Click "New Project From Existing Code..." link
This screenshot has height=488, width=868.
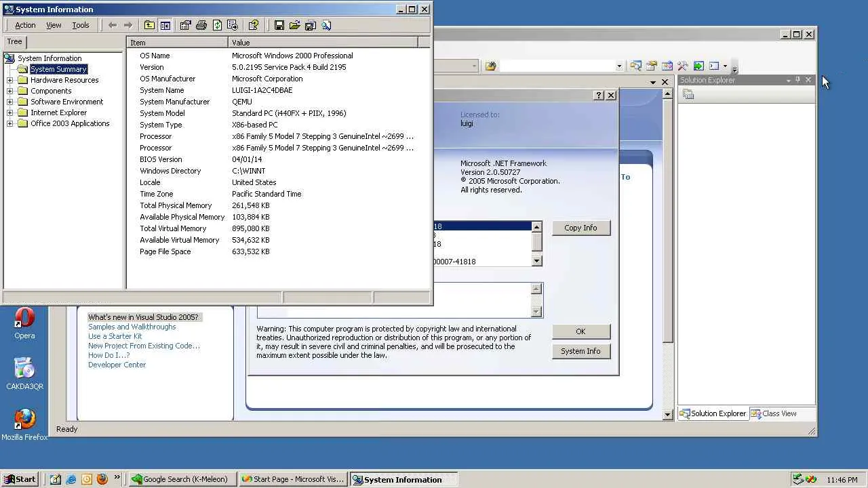point(144,346)
